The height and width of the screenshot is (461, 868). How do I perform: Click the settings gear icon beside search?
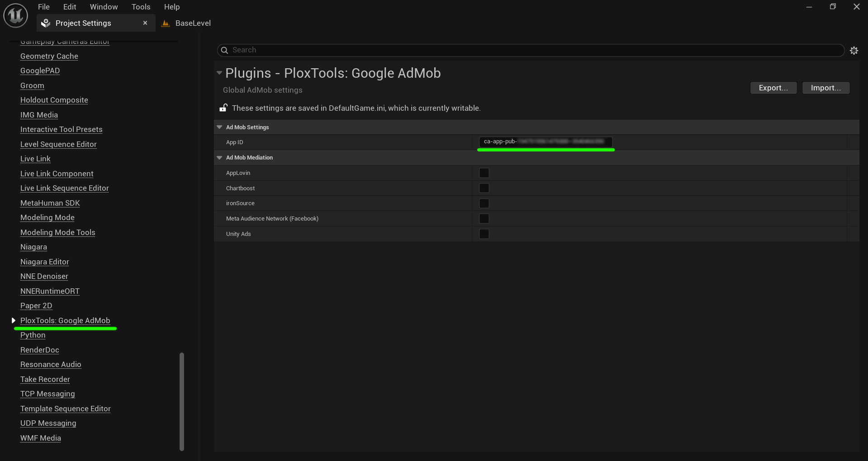pos(854,51)
